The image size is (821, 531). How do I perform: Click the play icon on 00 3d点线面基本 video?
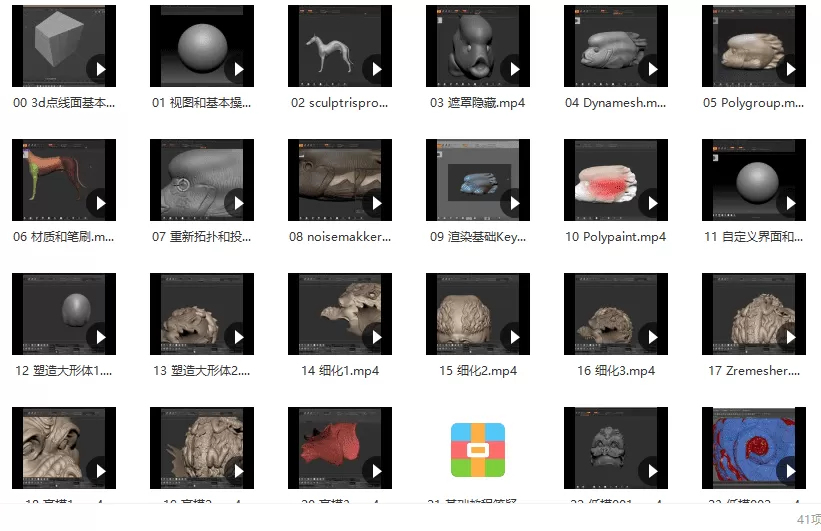(99, 69)
